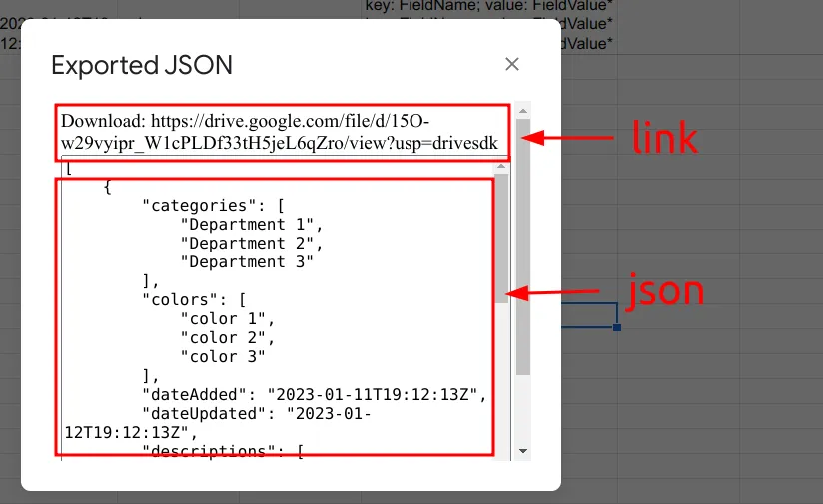Image resolution: width=823 pixels, height=504 pixels.
Task: Click the outer scrollbar up arrow
Action: (523, 111)
